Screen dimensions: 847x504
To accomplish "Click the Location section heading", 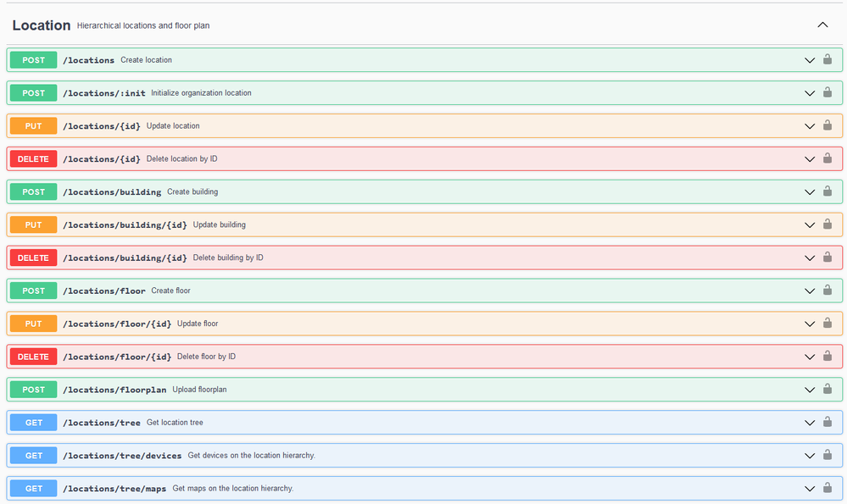I will pos(42,25).
